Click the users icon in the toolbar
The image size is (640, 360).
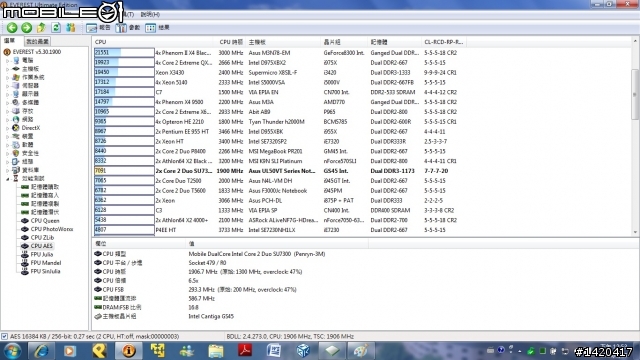click(71, 27)
